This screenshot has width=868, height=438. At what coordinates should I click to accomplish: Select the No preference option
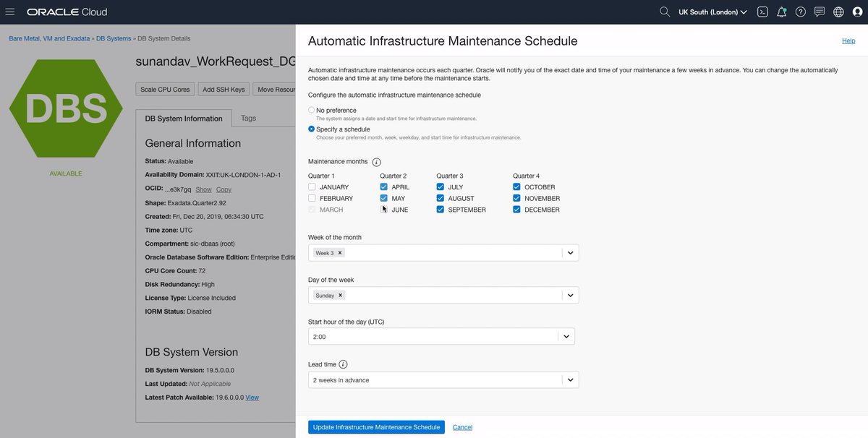pyautogui.click(x=312, y=111)
